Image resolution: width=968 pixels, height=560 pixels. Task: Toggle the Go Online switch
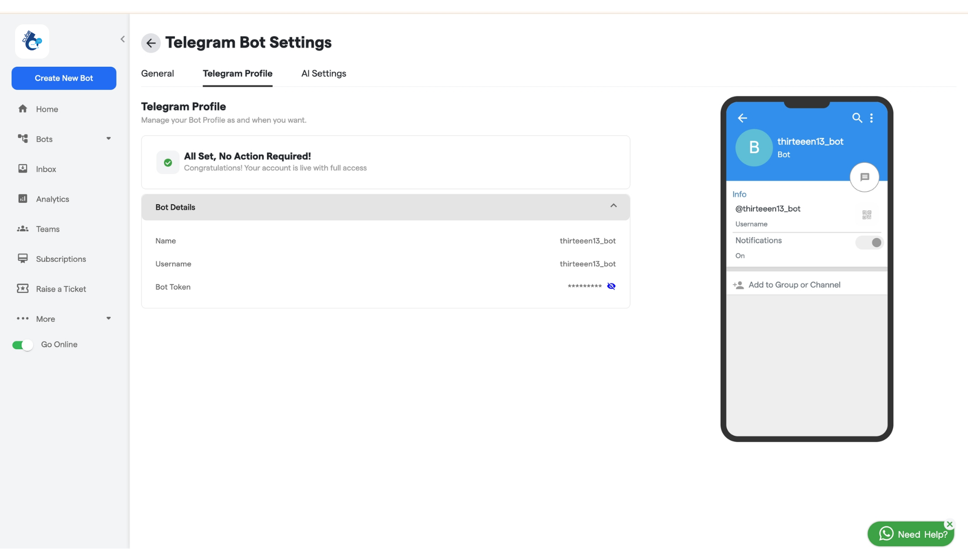pyautogui.click(x=22, y=345)
